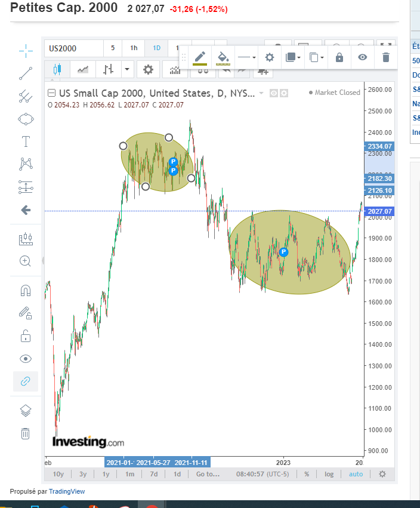Select the 5 minute interval
This screenshot has height=508, width=420.
(113, 48)
